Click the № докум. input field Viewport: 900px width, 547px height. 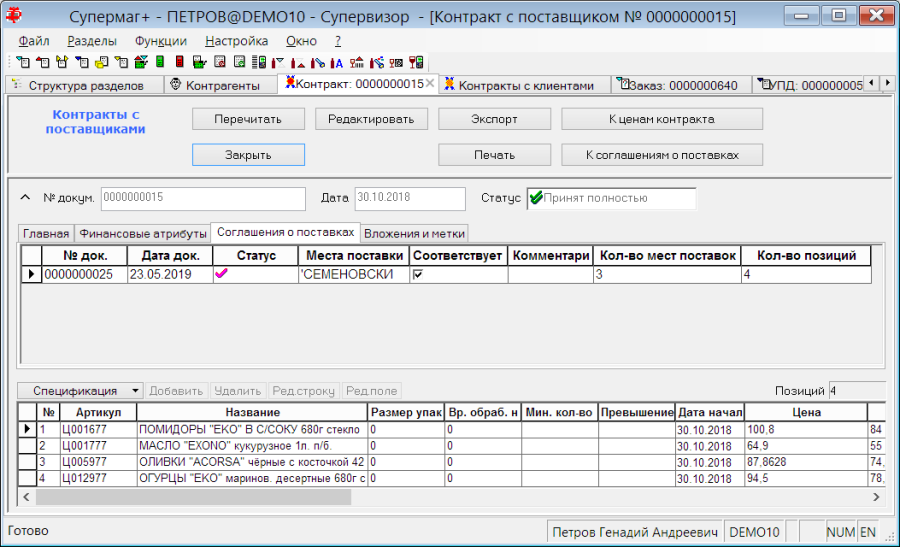pyautogui.click(x=203, y=198)
